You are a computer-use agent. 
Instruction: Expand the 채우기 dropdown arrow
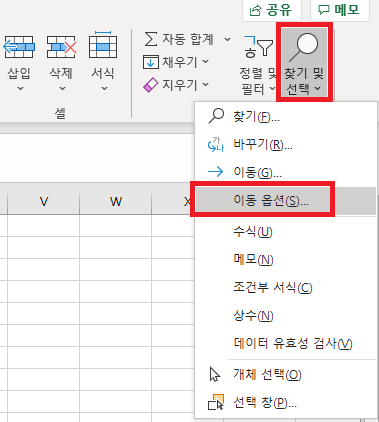click(x=206, y=61)
